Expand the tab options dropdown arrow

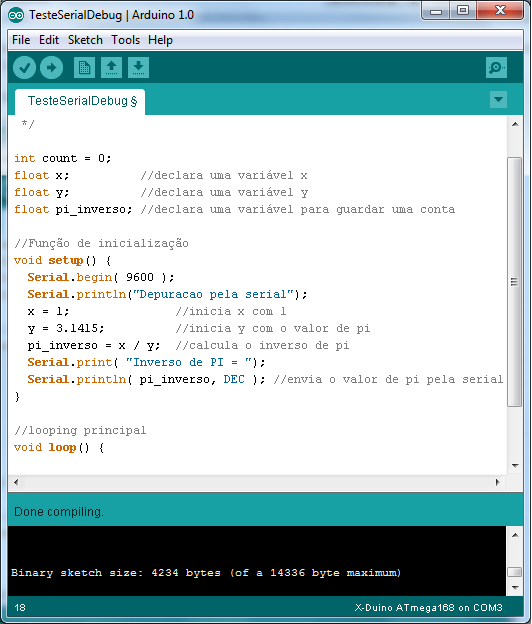[498, 99]
